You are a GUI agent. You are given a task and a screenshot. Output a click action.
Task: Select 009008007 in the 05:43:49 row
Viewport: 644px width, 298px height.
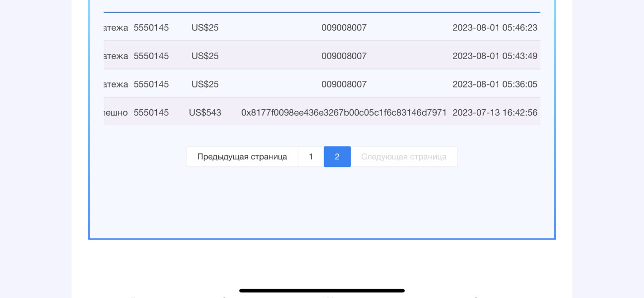(344, 56)
